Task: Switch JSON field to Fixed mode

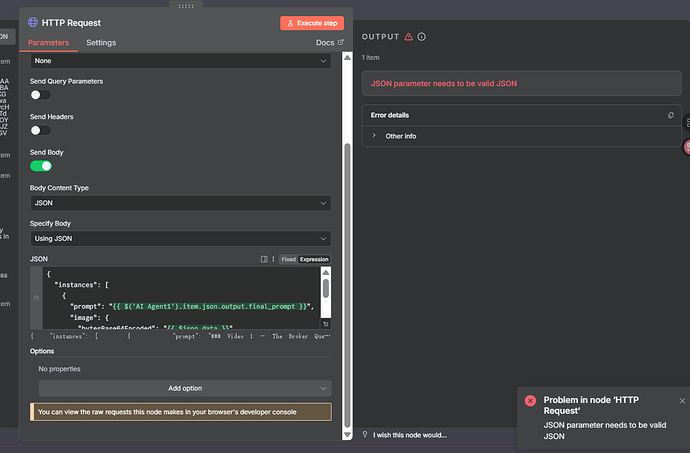Action: [x=288, y=259]
